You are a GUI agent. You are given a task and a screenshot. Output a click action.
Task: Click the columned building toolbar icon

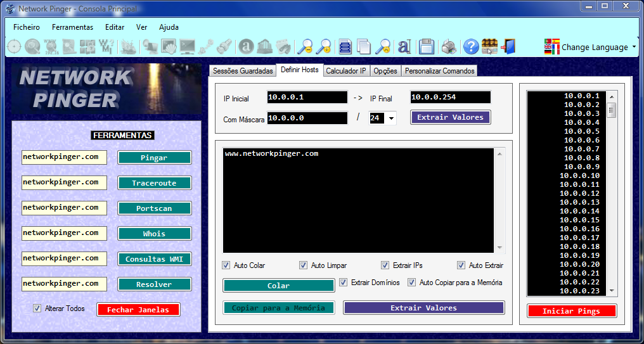(264, 46)
